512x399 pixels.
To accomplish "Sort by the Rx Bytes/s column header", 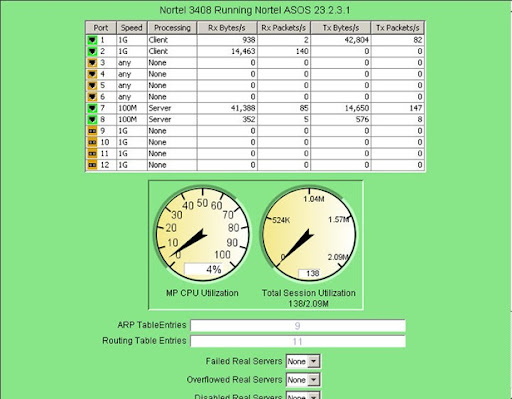I will (x=227, y=28).
